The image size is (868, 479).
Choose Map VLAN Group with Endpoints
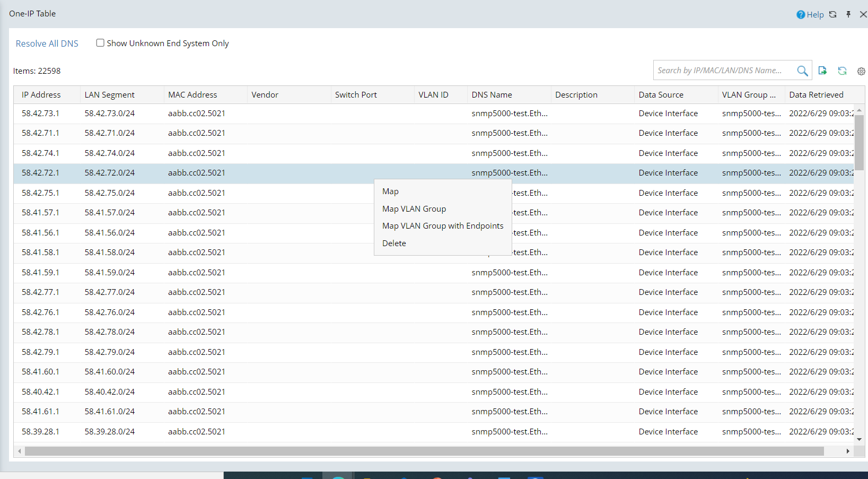(x=443, y=226)
